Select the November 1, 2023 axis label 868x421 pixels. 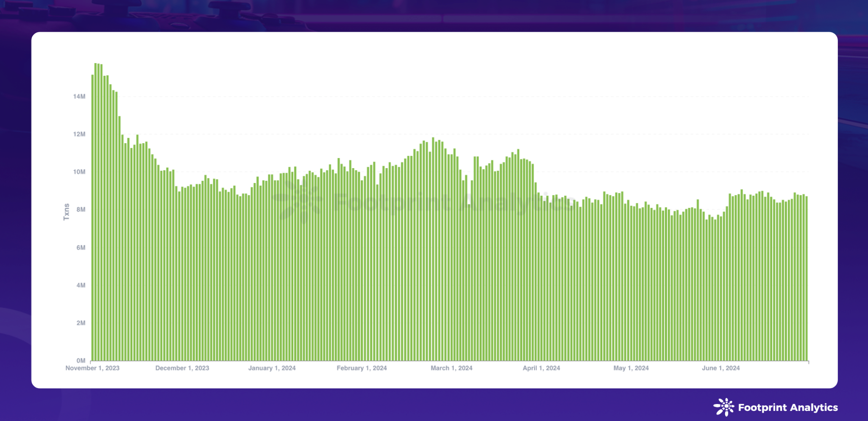92,368
